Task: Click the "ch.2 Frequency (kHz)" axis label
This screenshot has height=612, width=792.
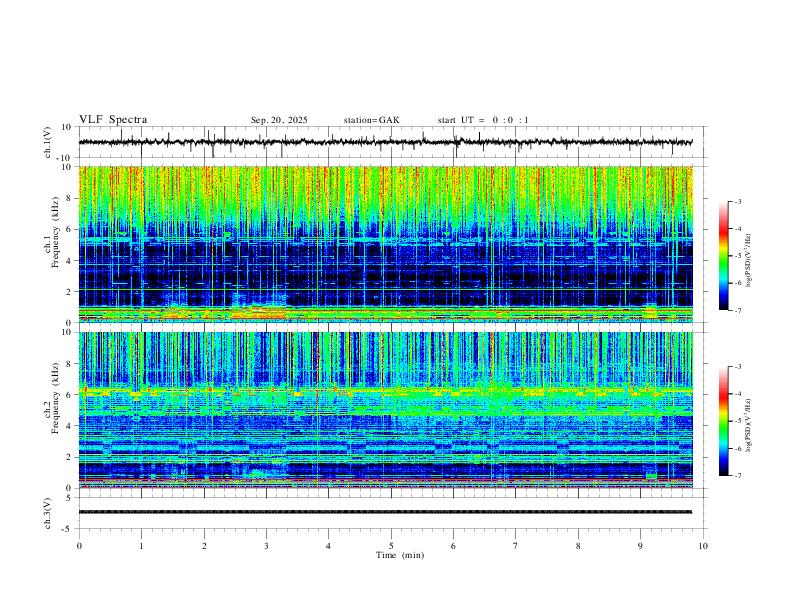Action: (52, 397)
